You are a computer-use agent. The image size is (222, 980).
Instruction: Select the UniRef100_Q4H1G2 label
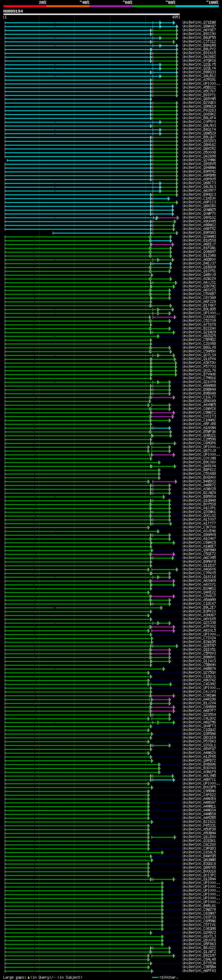tap(199, 218)
